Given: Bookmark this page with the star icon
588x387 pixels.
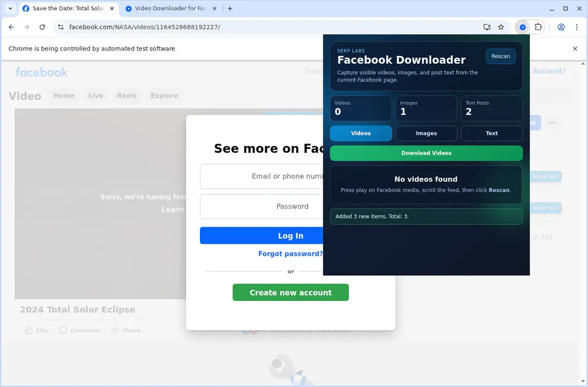Looking at the screenshot, I should 501,27.
